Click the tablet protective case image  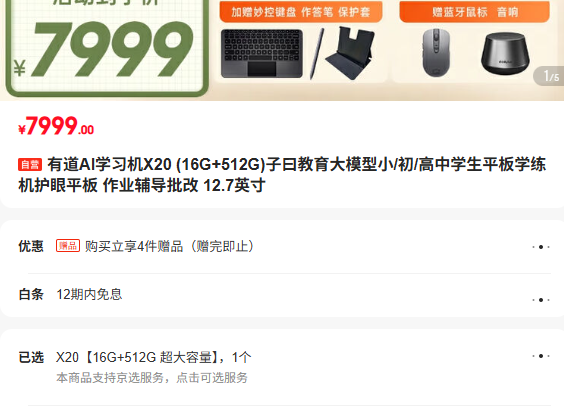pyautogui.click(x=350, y=53)
